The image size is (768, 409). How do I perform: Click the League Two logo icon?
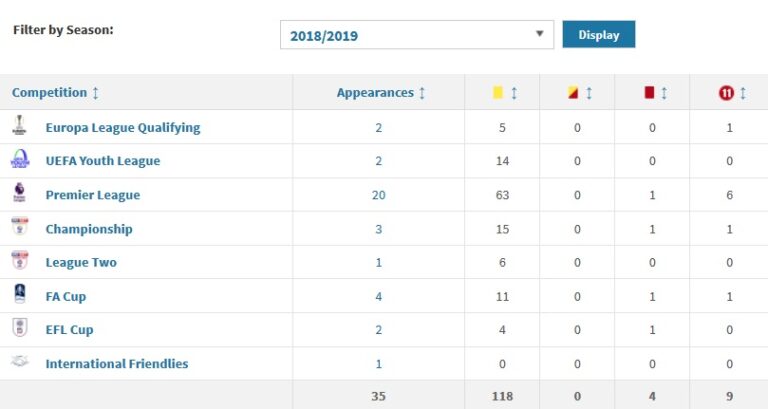click(x=20, y=262)
